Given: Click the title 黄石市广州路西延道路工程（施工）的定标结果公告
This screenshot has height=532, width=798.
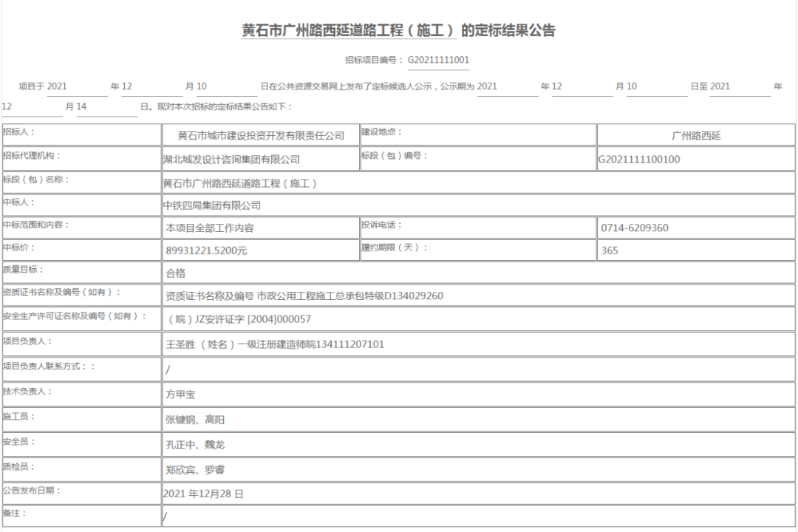Looking at the screenshot, I should [x=398, y=30].
